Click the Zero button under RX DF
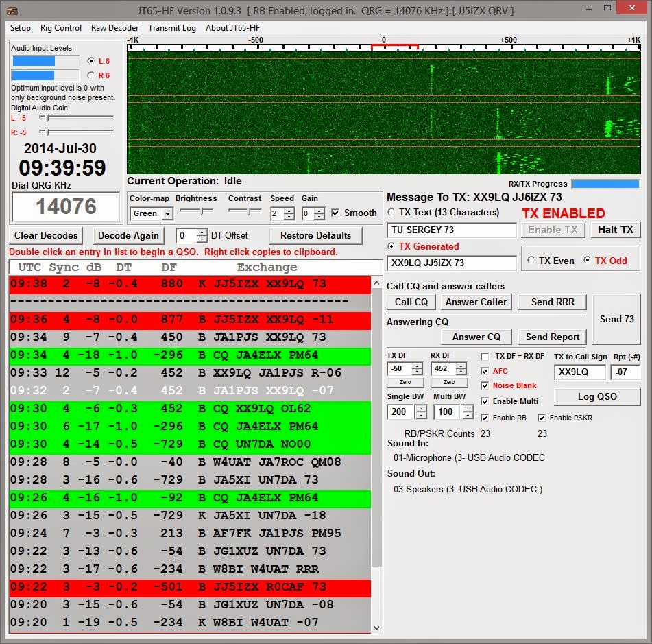Viewport: 652px width, 644px height. 449,382
